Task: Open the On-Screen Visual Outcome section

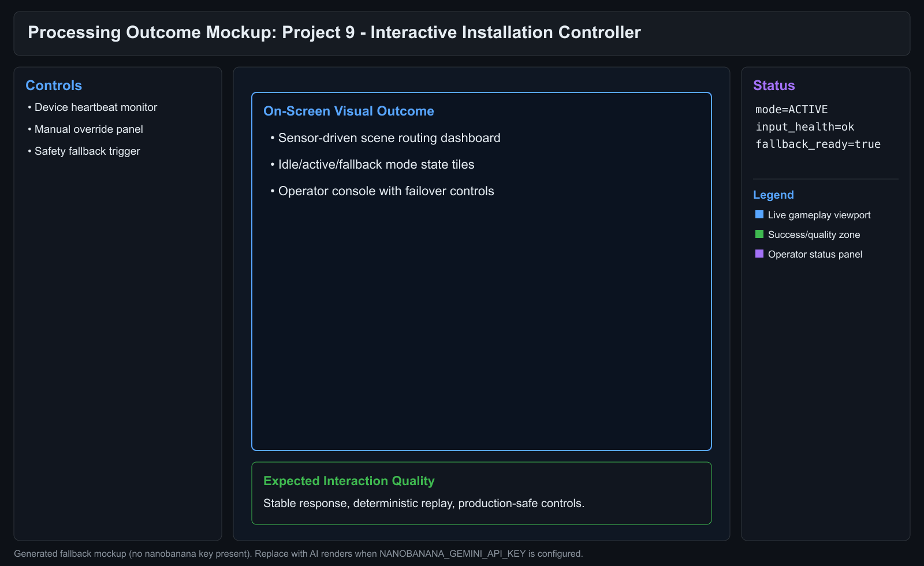Action: click(x=349, y=111)
